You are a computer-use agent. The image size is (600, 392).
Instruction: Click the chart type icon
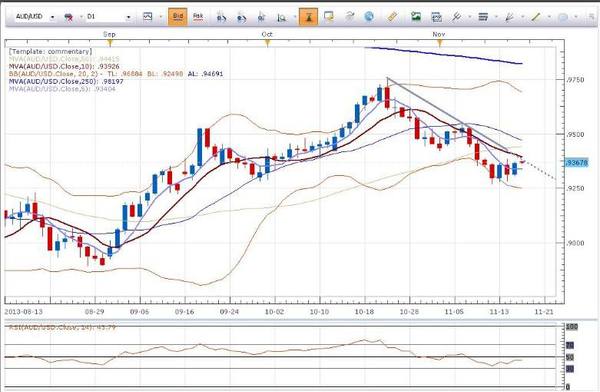[147, 16]
